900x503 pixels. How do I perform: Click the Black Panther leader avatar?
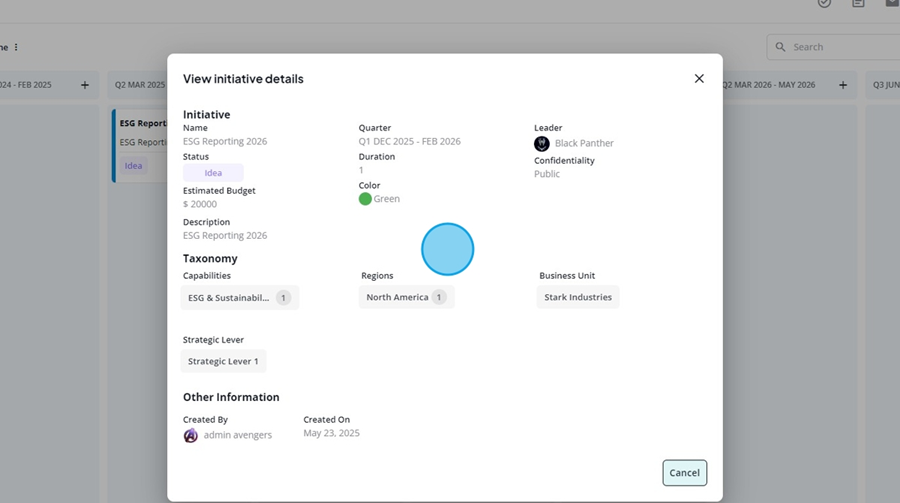(x=541, y=144)
